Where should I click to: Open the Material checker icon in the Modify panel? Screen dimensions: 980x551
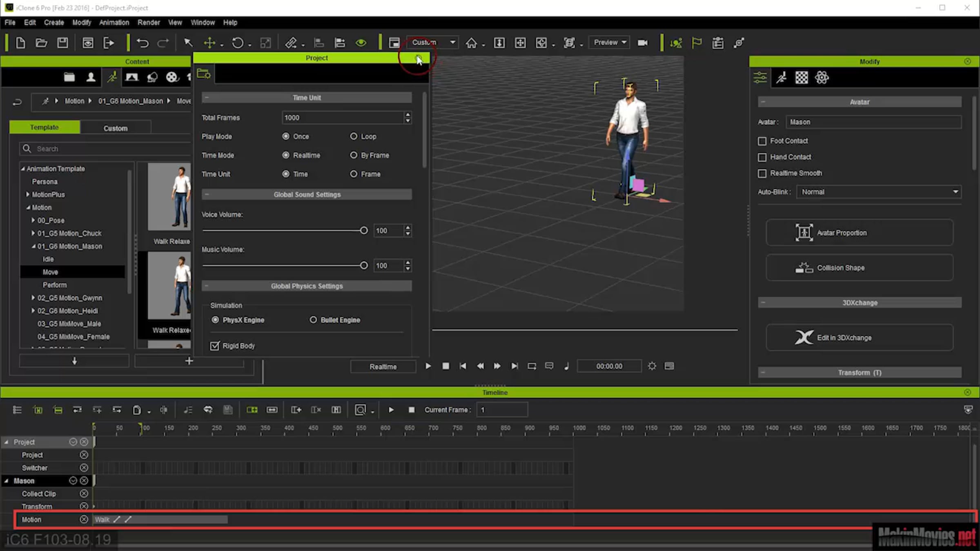pos(801,78)
